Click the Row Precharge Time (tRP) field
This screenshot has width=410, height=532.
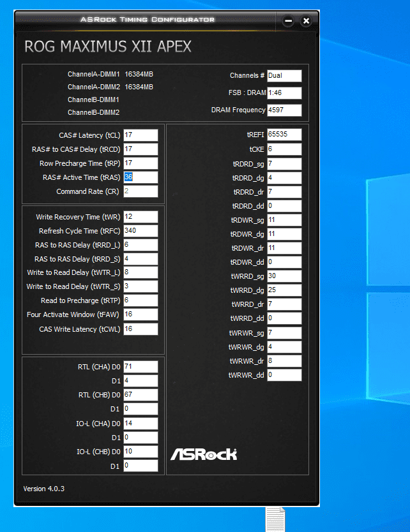point(140,163)
